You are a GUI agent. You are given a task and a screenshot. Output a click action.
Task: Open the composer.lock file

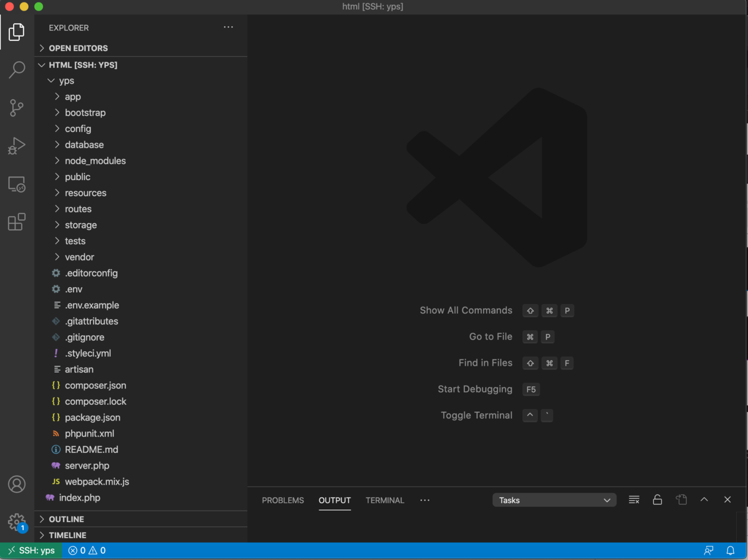click(141, 401)
